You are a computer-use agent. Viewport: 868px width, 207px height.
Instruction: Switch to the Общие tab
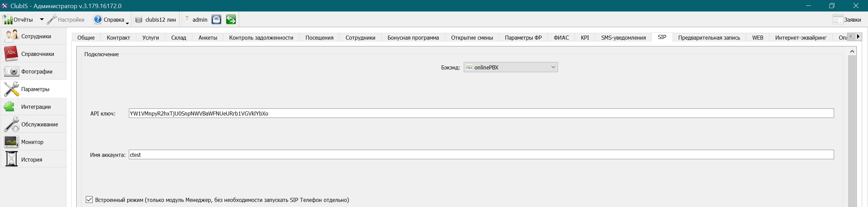tap(86, 38)
